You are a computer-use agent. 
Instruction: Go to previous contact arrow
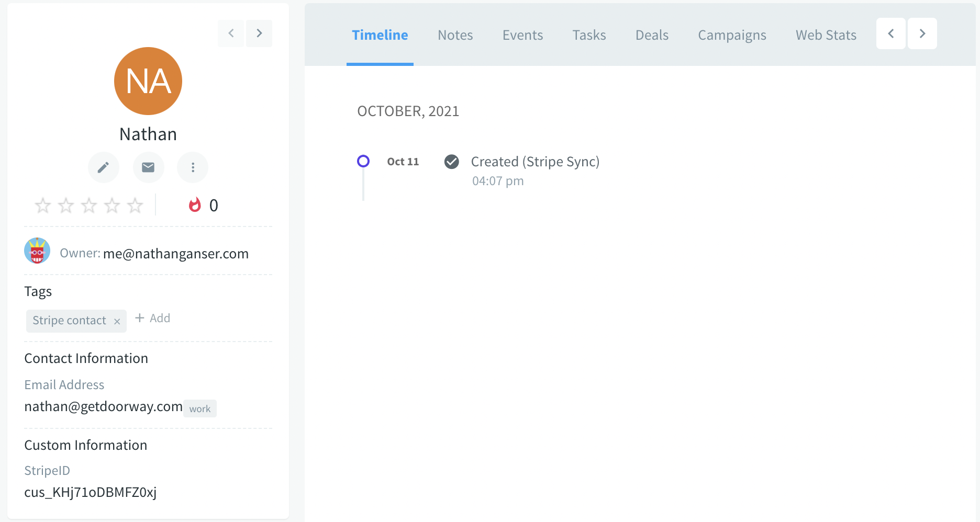pyautogui.click(x=231, y=33)
